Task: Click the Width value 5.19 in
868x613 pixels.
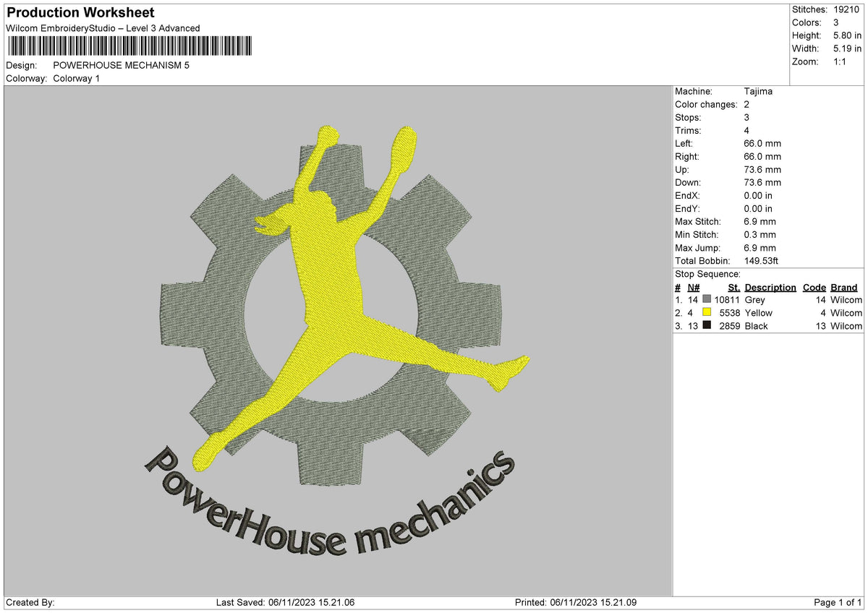Action: pos(848,48)
